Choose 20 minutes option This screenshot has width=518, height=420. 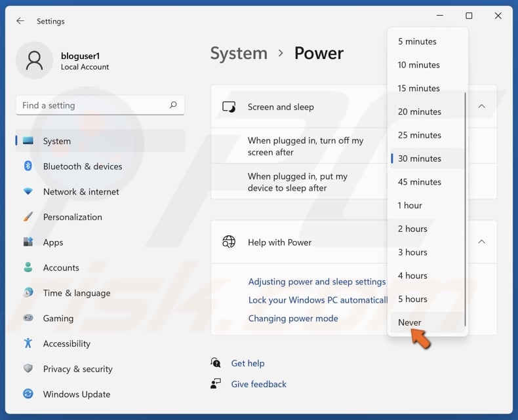point(428,111)
